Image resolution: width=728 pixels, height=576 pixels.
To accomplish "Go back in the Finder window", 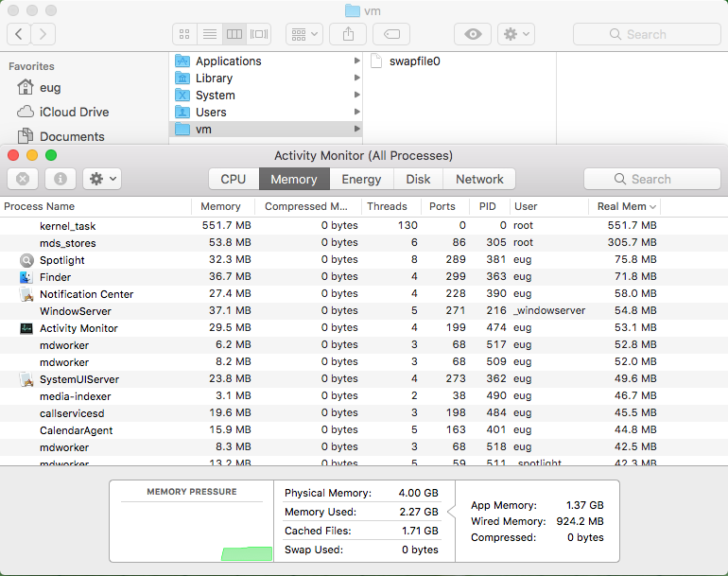I will tap(19, 34).
